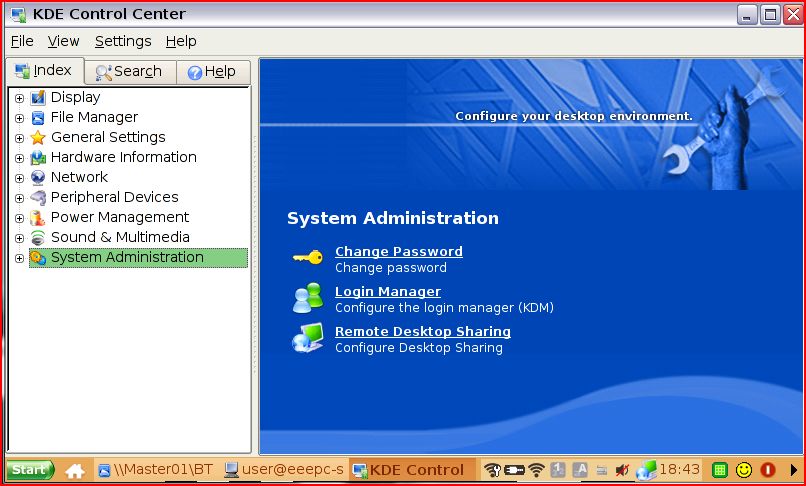Viewport: 806px width, 486px height.
Task: Expand the Sound & Multimedia tree node
Action: (x=19, y=238)
